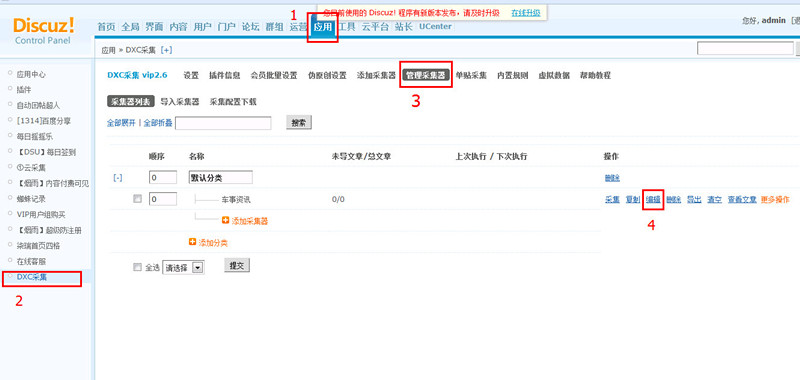Select 应用中心 in the left sidebar
The height and width of the screenshot is (380, 800).
(x=31, y=74)
